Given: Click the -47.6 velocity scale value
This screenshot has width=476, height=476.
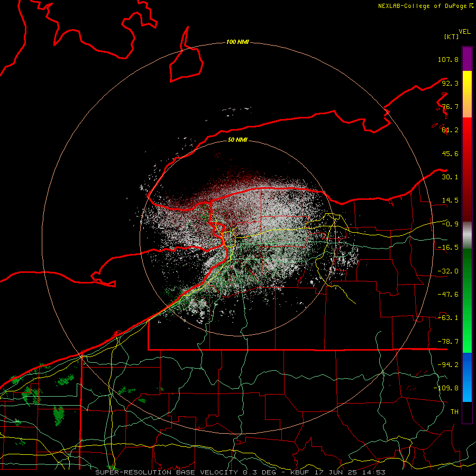Looking at the screenshot, I should point(448,295).
